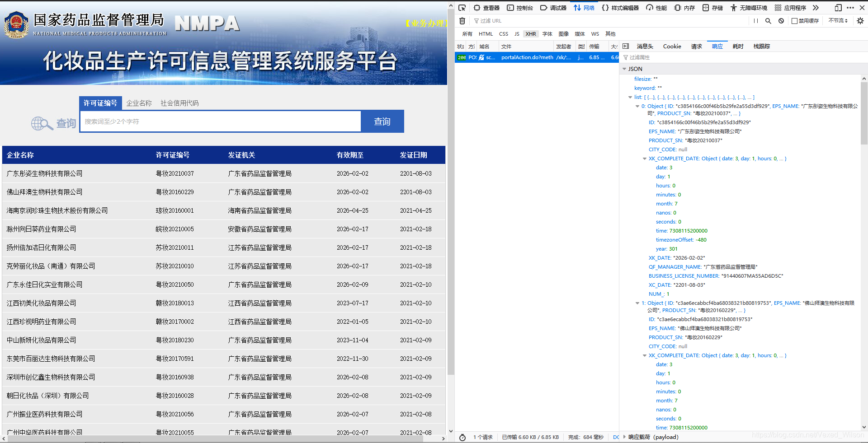Open the 控制台 console panel
868x443 pixels.
coord(520,8)
